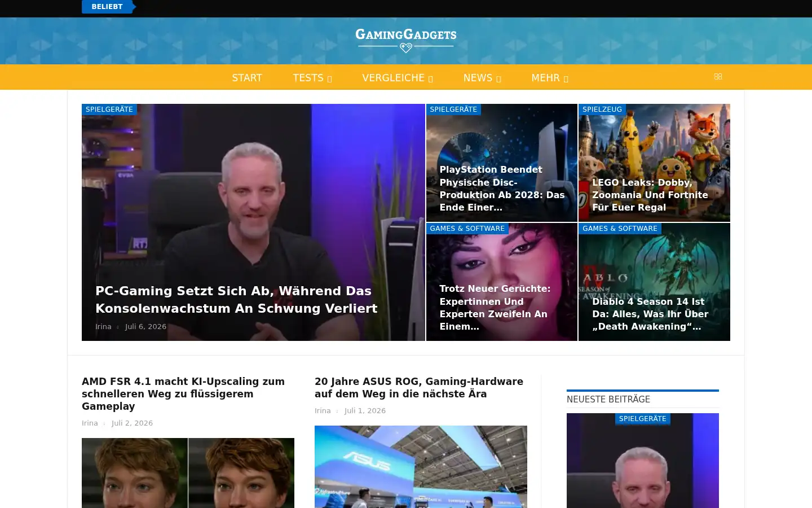Click author Irina under AMD FSR article
Screen dimensions: 812x508
[x=90, y=423]
